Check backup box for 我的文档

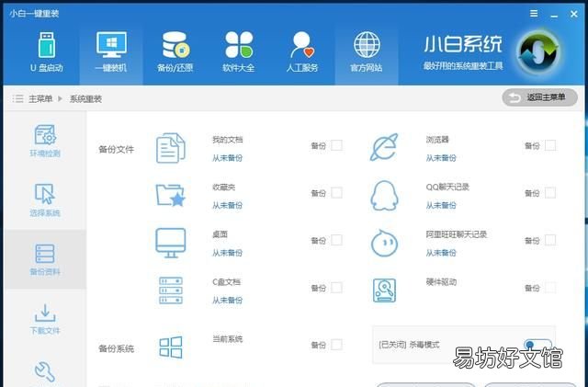[x=336, y=145]
